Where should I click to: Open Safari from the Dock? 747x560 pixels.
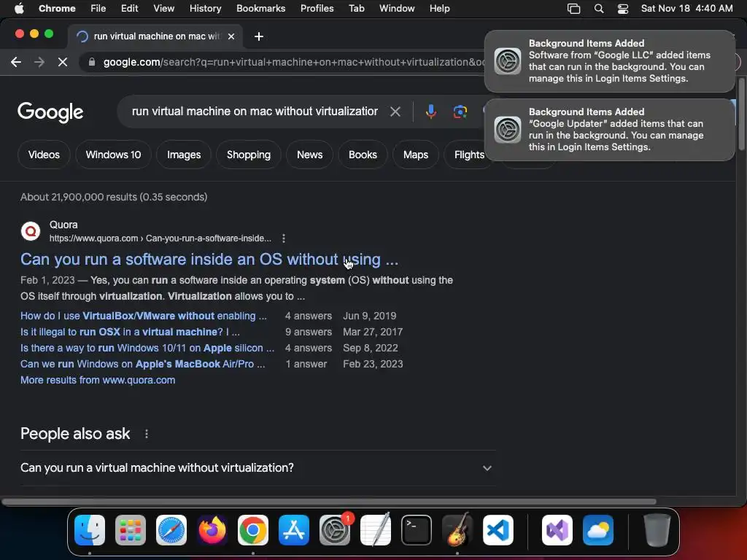tap(171, 529)
